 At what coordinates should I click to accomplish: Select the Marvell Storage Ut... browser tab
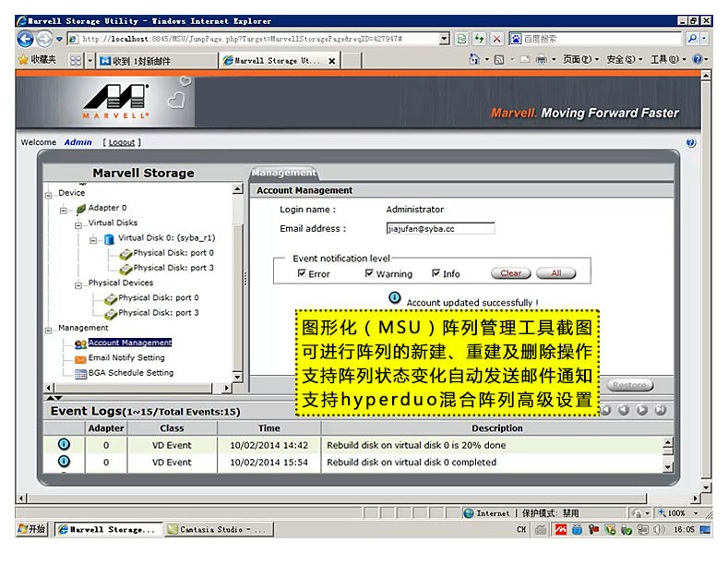click(277, 61)
